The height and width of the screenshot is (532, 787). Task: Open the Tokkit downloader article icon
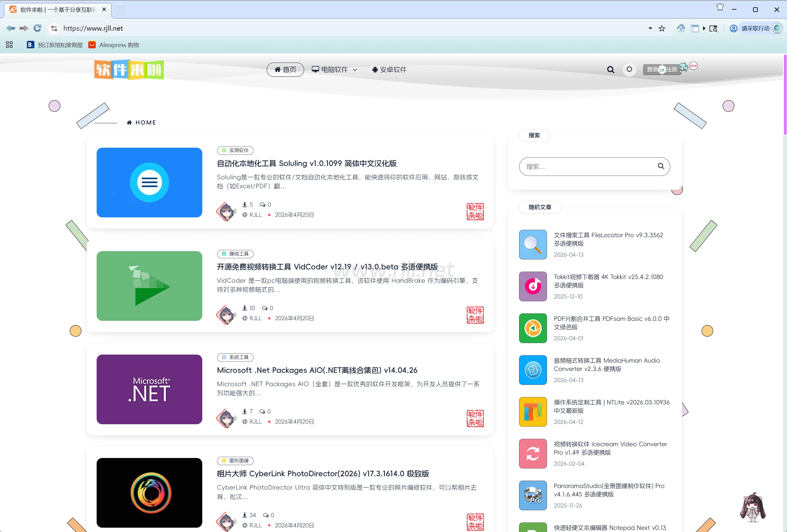[532, 286]
